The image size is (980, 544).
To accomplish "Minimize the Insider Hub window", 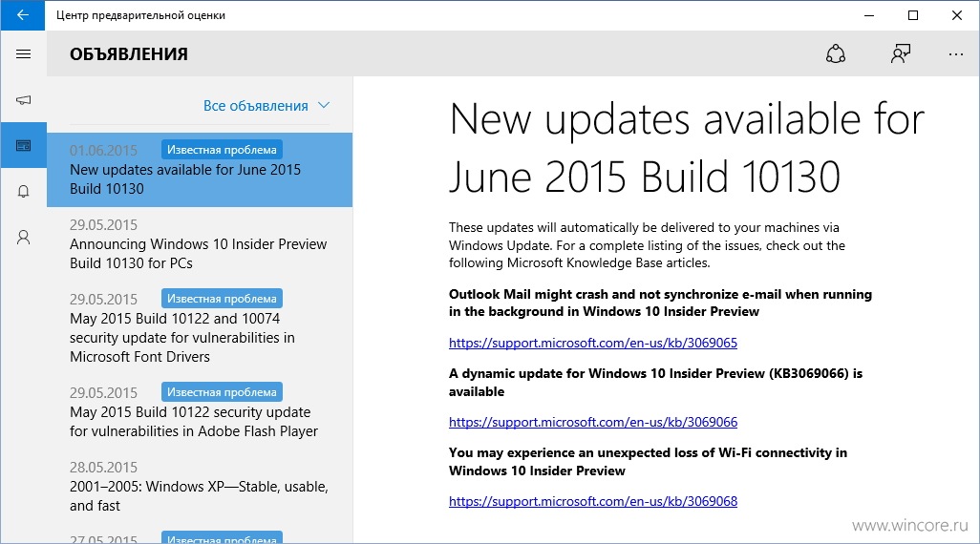I will [869, 15].
